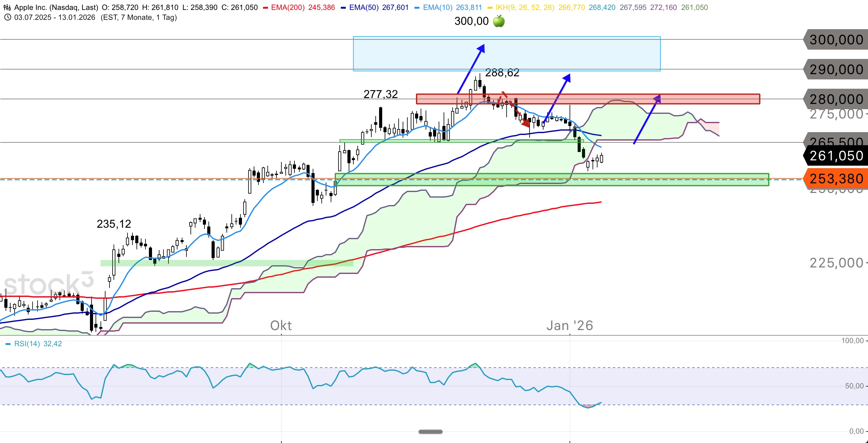Image resolution: width=868 pixels, height=443 pixels.
Task: Click the horizontal scrollbar handle at bottom
Action: [430, 432]
